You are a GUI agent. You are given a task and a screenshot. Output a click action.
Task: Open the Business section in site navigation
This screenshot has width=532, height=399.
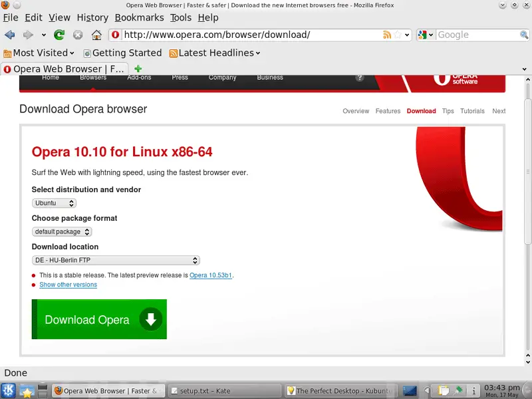[x=270, y=77]
